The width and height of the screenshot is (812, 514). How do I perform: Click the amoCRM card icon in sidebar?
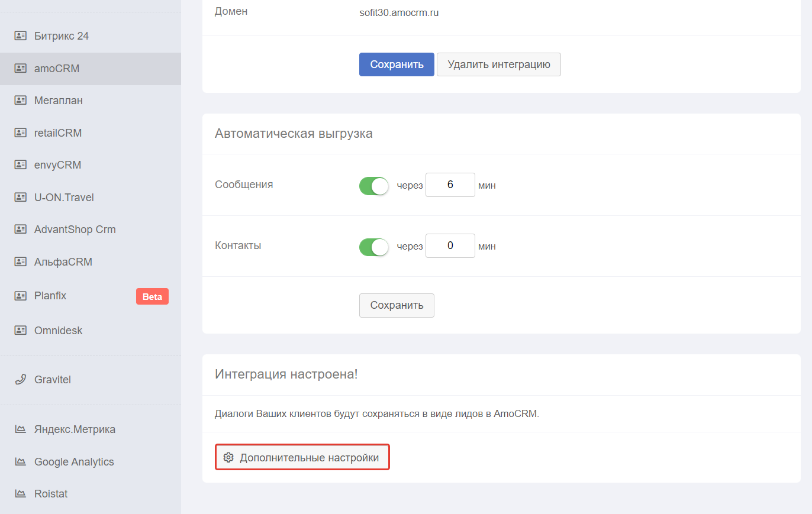click(21, 69)
